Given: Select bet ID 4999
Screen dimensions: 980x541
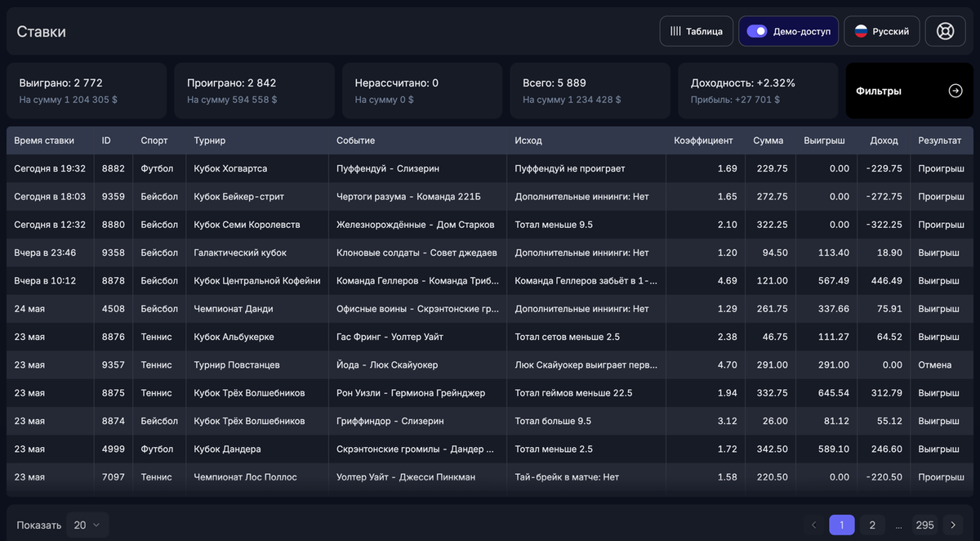Looking at the screenshot, I should (x=114, y=449).
